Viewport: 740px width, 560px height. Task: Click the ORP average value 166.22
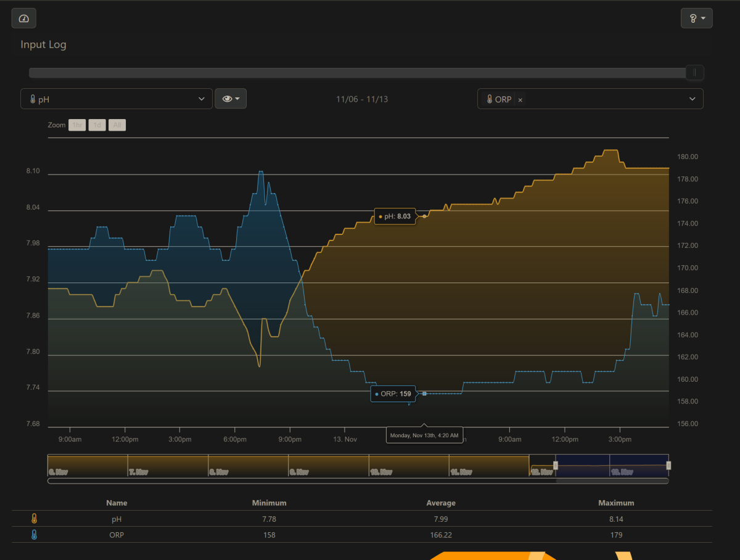point(441,535)
